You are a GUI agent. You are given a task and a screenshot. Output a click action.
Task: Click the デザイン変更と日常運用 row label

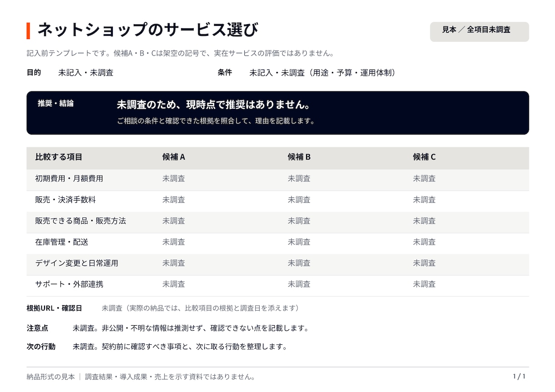pos(76,263)
